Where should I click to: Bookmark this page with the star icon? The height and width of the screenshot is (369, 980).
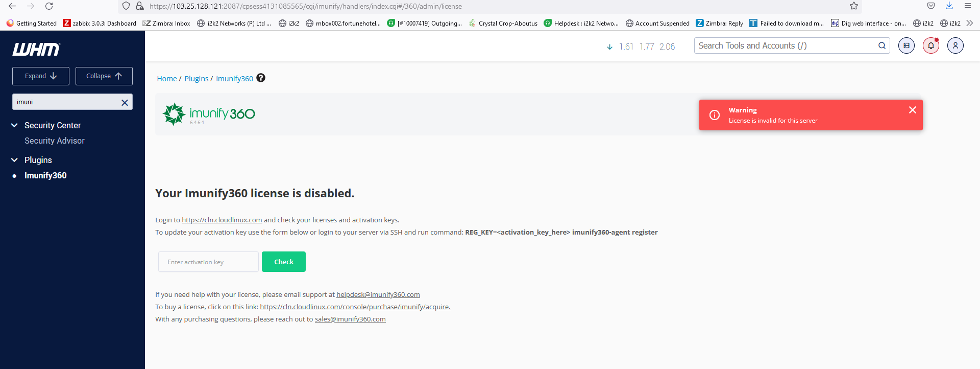click(854, 6)
